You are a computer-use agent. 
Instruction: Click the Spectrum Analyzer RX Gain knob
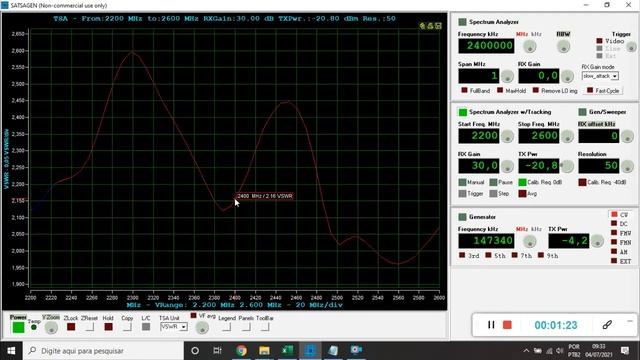pos(567,76)
